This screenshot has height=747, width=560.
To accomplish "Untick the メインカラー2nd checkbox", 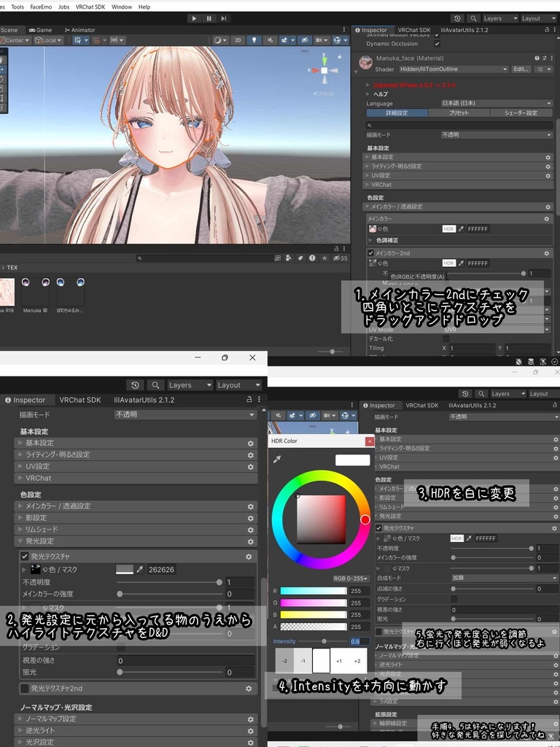I will [371, 253].
